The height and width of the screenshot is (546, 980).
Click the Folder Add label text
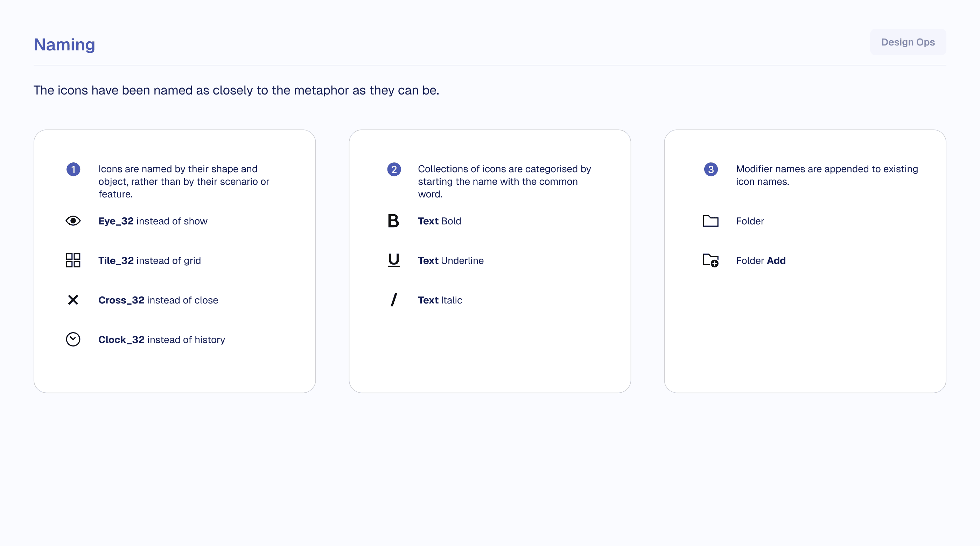coord(761,261)
